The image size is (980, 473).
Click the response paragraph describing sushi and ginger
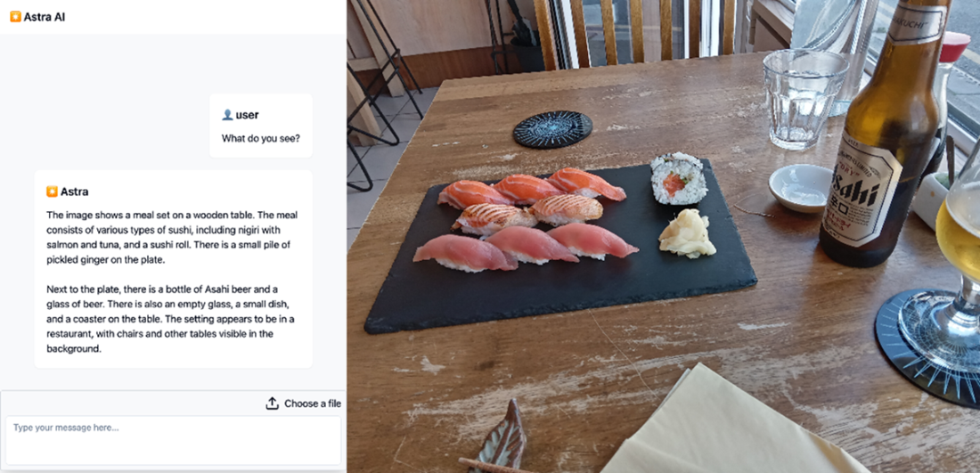[172, 238]
